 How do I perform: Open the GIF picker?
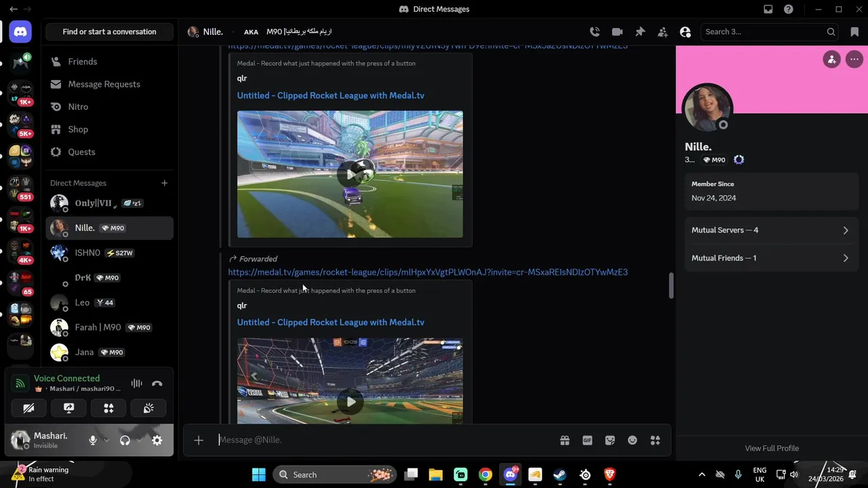tap(587, 441)
